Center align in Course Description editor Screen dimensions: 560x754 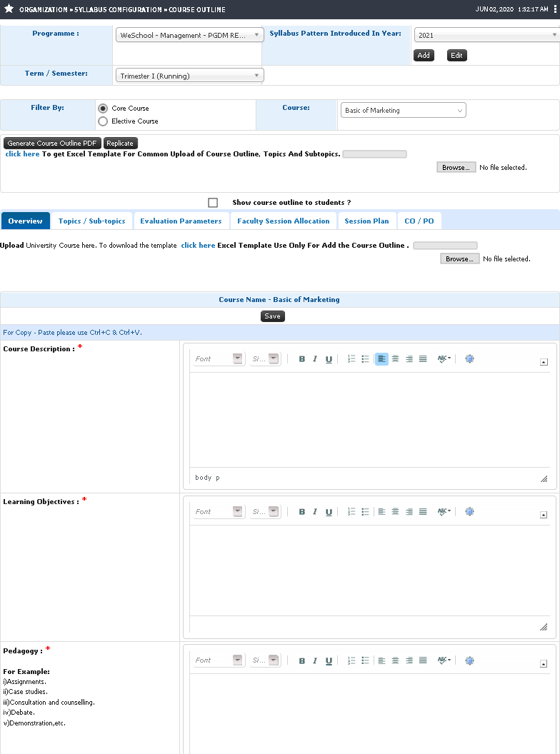pyautogui.click(x=395, y=358)
